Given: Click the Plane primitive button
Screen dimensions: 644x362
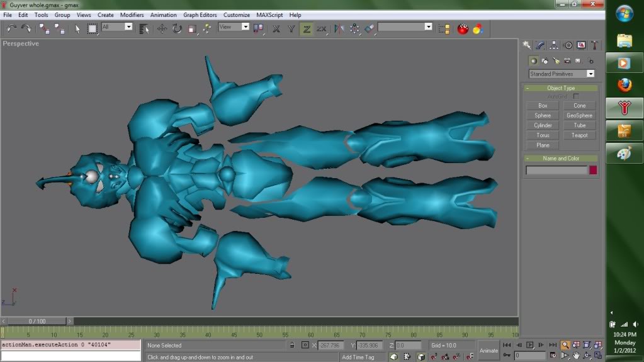Looking at the screenshot, I should point(543,145).
